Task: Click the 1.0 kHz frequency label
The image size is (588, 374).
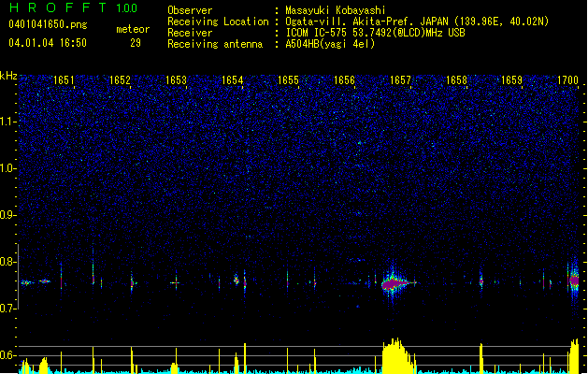Action: pos(8,168)
